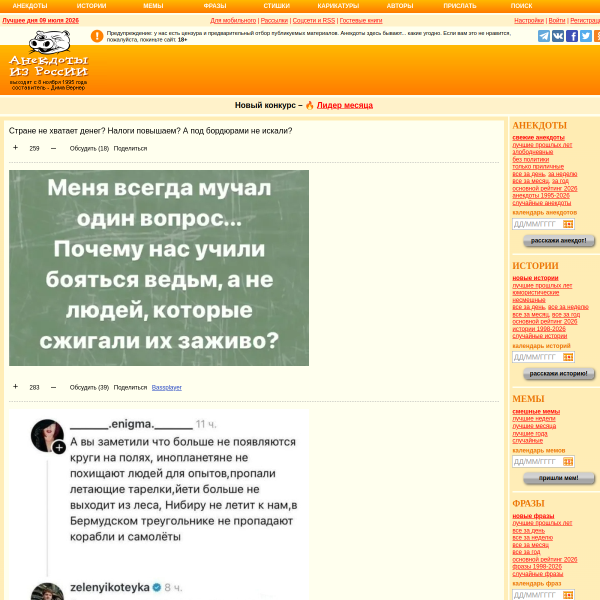Downvote the joke rated 259 with minus
This screenshot has height=600, width=600.
[x=53, y=148]
